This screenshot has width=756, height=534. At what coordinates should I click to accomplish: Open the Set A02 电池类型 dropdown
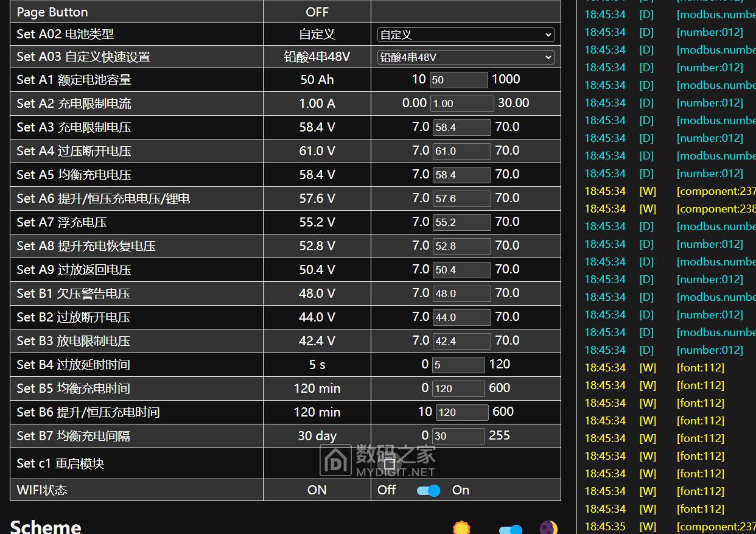465,35
